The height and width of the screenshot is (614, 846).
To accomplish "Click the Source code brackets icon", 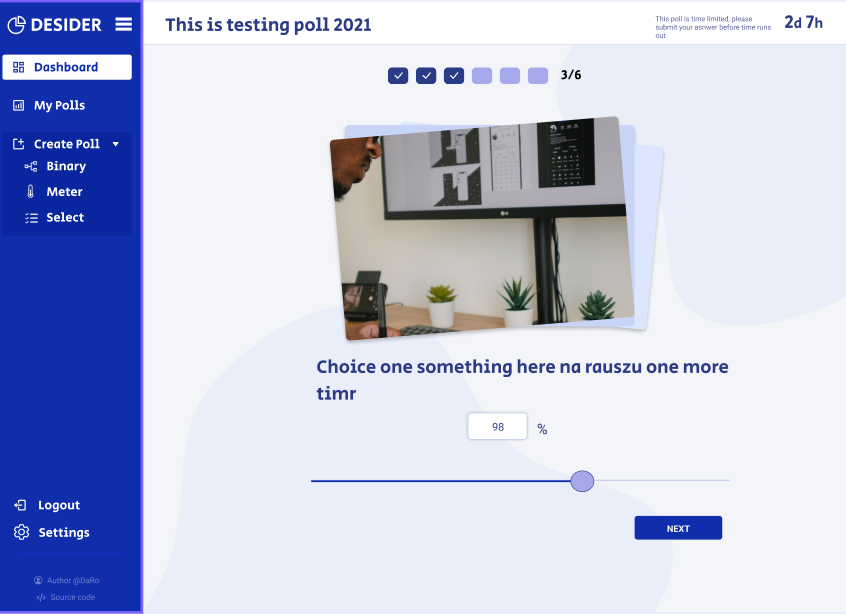I will click(x=41, y=597).
